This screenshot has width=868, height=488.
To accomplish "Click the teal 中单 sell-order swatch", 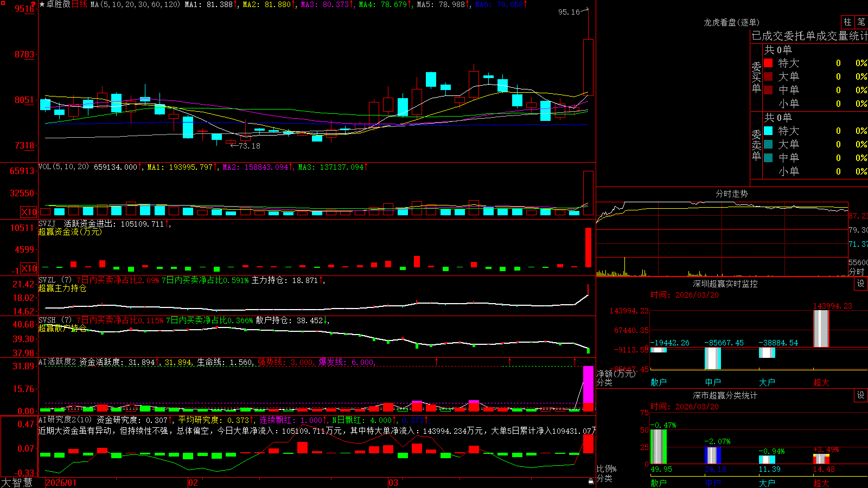I will tap(768, 158).
